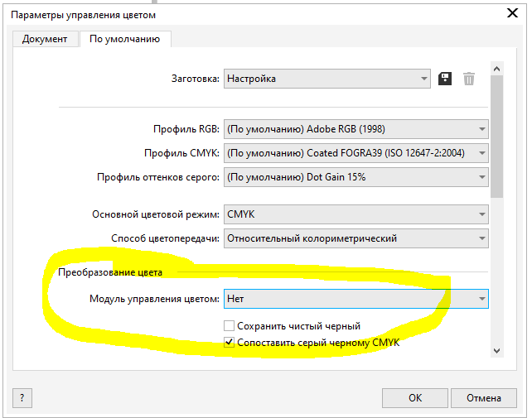This screenshot has width=532, height=418.
Task: Confirm settings with OK button
Action: (x=415, y=397)
